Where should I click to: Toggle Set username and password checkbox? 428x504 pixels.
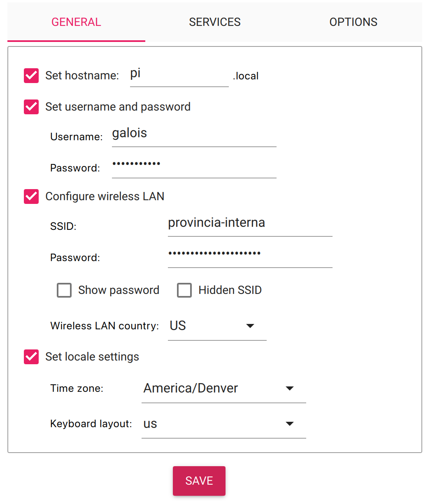(x=31, y=107)
